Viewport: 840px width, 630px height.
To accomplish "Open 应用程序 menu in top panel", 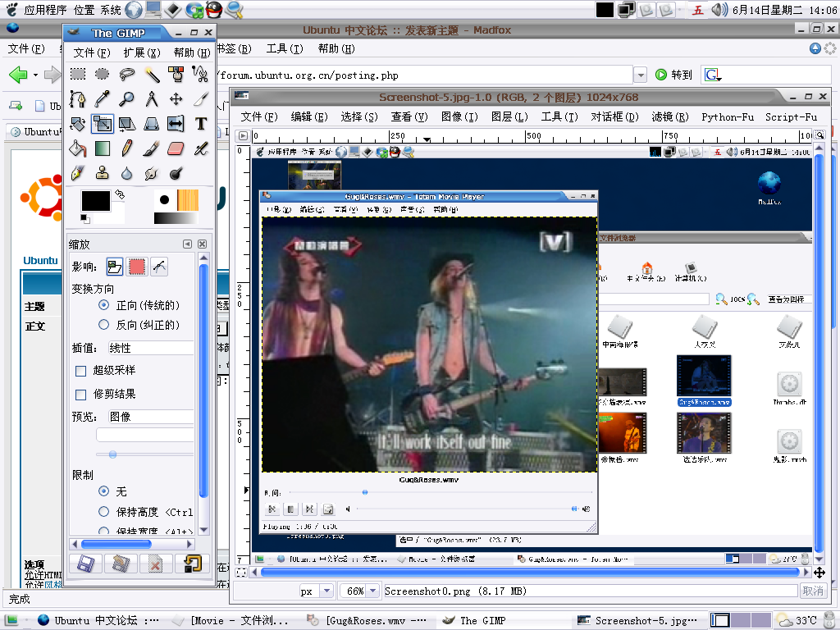I will tap(45, 10).
